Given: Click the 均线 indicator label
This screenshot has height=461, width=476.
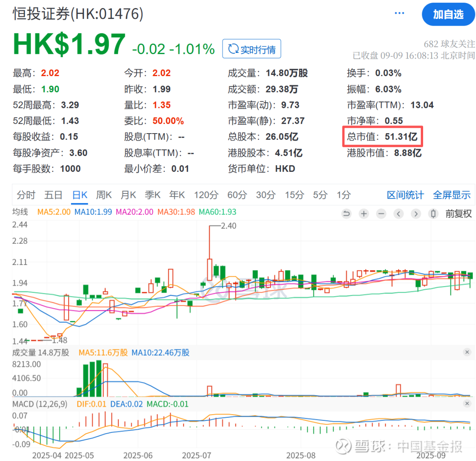Looking at the screenshot, I should pyautogui.click(x=20, y=212).
